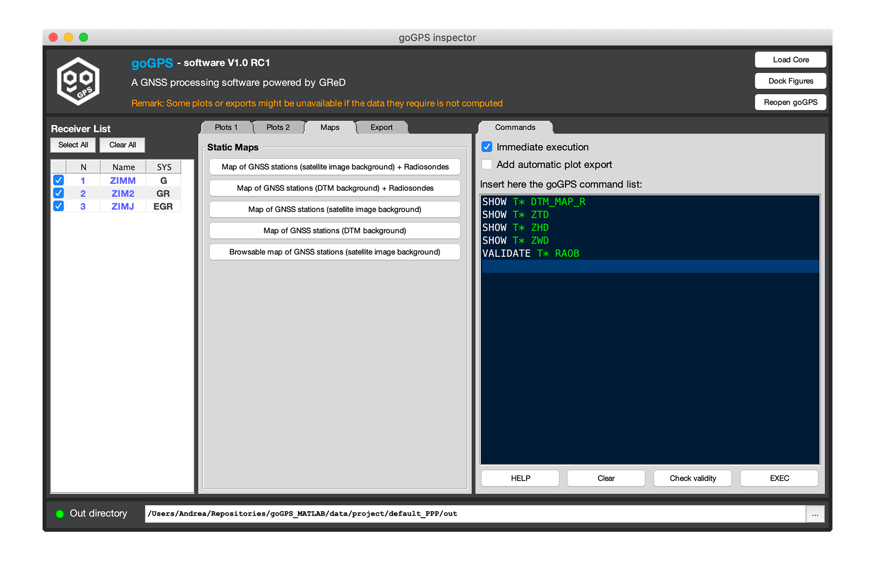This screenshot has width=875, height=588.
Task: Click the G system cell of ZIMM
Action: [x=164, y=181]
